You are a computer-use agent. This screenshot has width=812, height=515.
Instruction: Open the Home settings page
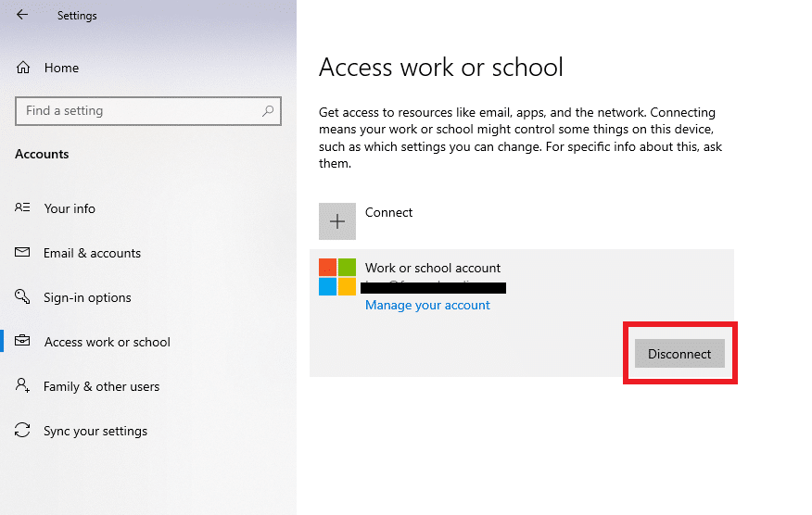click(x=61, y=68)
